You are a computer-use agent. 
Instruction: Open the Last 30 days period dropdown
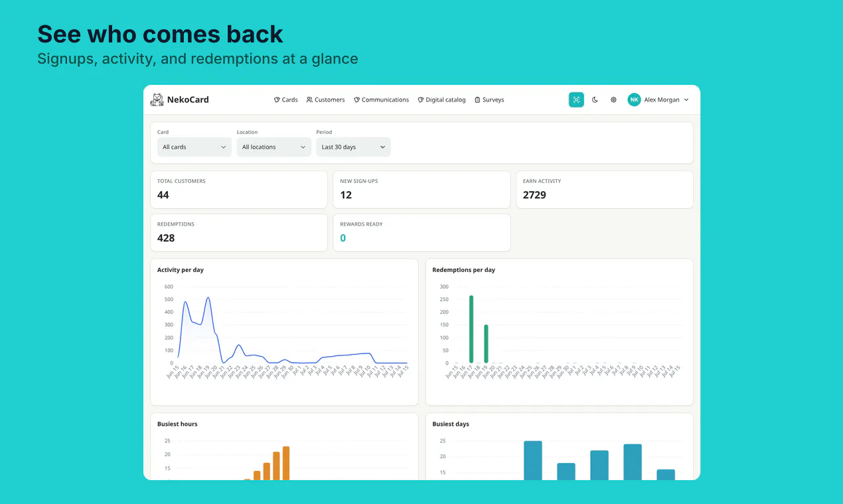[353, 147]
